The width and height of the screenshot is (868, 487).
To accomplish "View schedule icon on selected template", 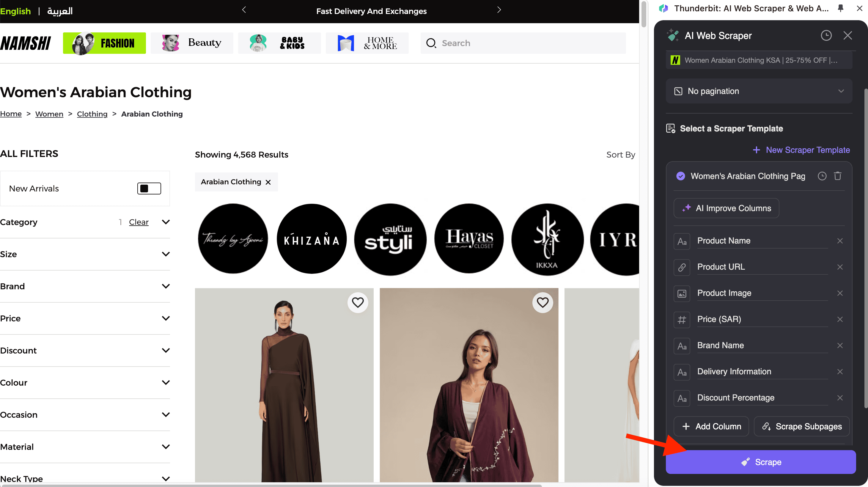I will click(x=822, y=176).
